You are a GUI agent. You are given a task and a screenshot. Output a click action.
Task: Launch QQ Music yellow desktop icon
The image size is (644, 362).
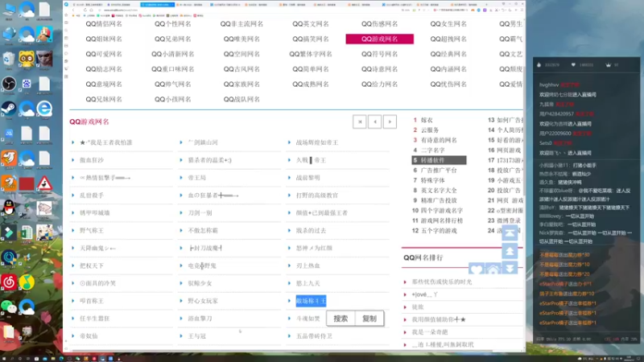tap(27, 282)
